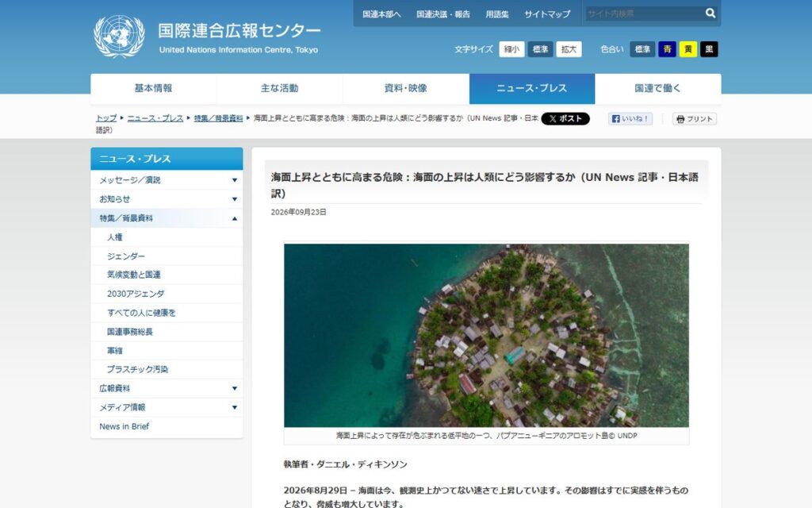Click the article date 2026年09月23日
Screen dimensions: 812x508
click(299, 212)
